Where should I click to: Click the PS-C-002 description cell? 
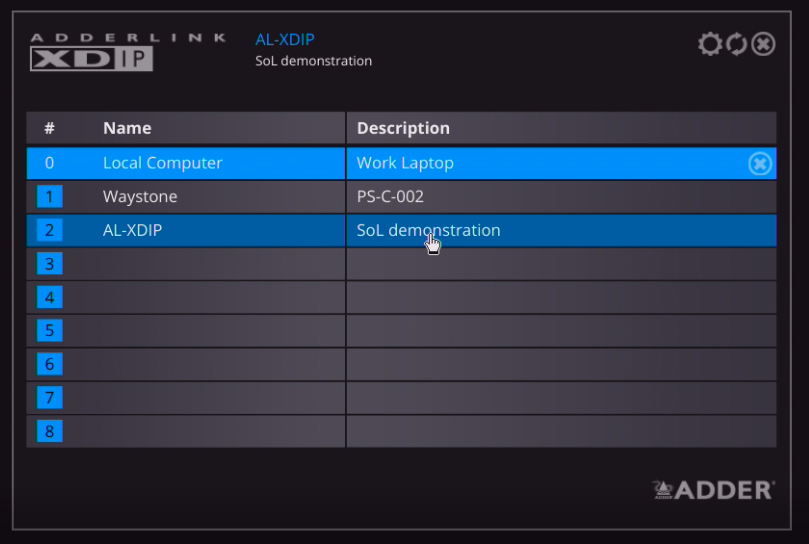(x=390, y=197)
